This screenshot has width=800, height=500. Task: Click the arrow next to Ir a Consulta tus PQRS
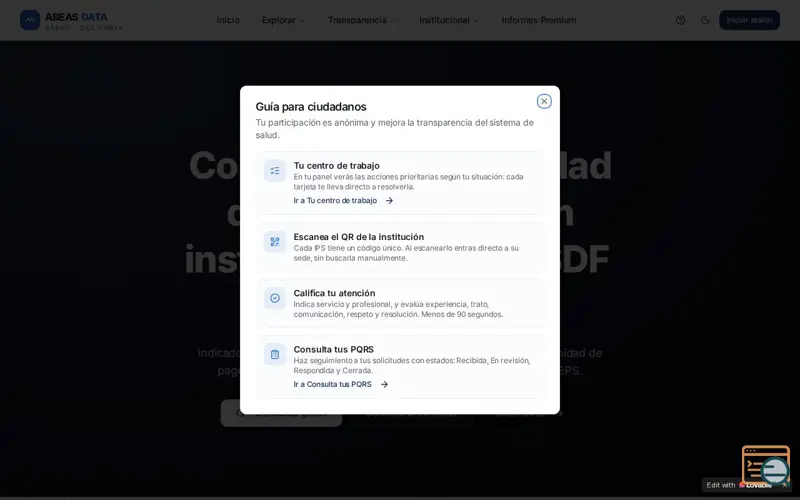pos(384,384)
